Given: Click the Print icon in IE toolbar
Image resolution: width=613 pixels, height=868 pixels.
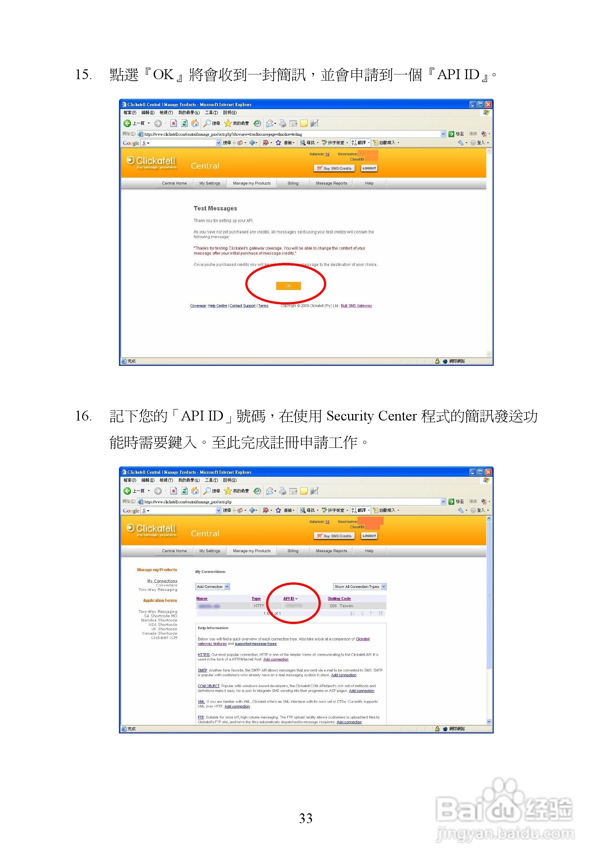Looking at the screenshot, I should [283, 124].
